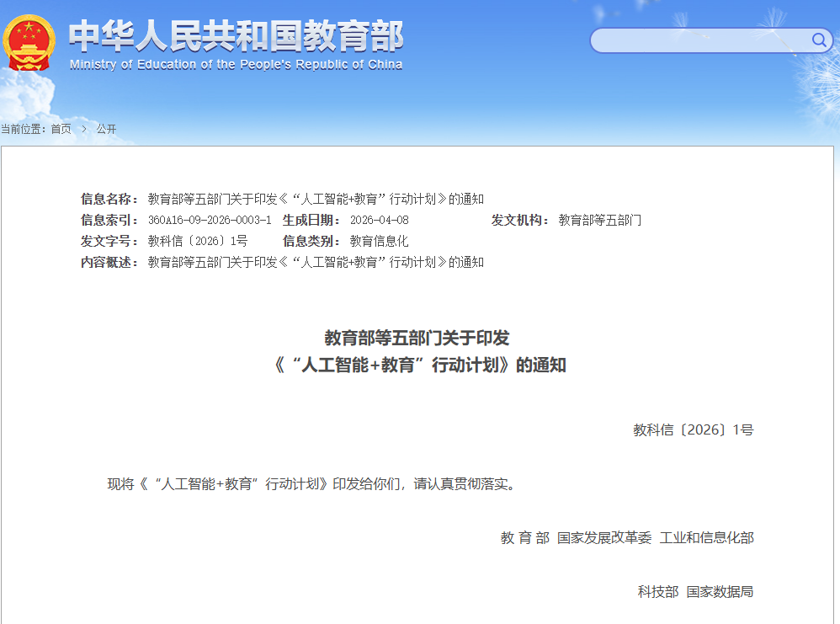Viewport: 840px width, 624px height.
Task: Click the 教育信息化 category value
Action: click(379, 241)
